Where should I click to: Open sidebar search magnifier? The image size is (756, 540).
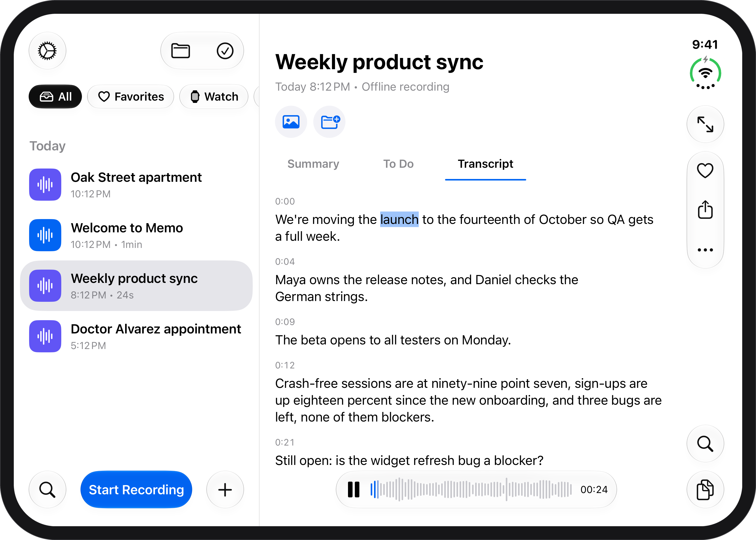[47, 489]
